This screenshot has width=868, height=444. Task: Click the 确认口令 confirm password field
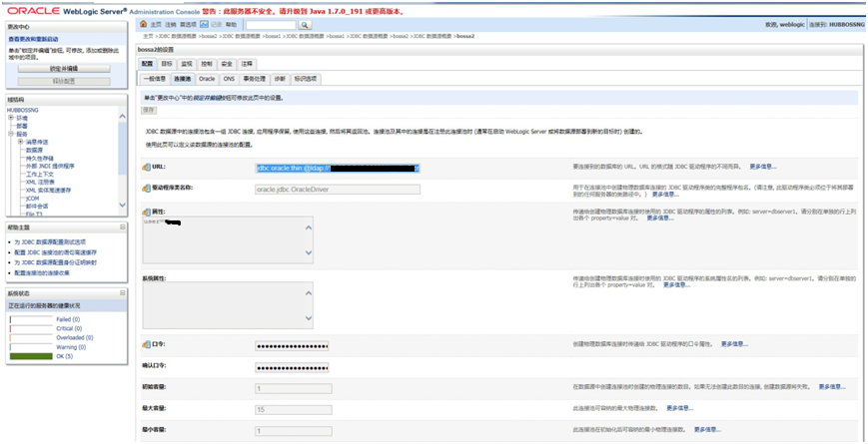(292, 368)
